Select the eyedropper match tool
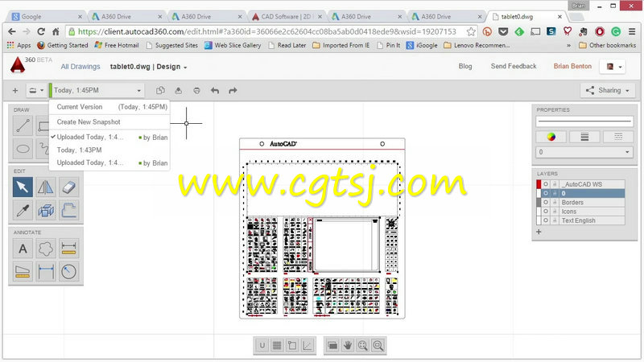Viewport: 644px width, 362px height. 23,210
